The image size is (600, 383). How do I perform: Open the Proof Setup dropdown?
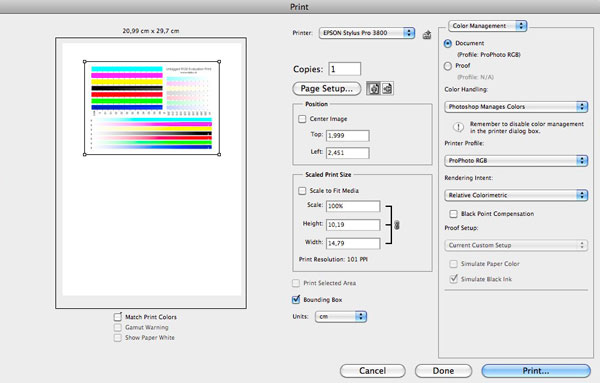point(516,245)
